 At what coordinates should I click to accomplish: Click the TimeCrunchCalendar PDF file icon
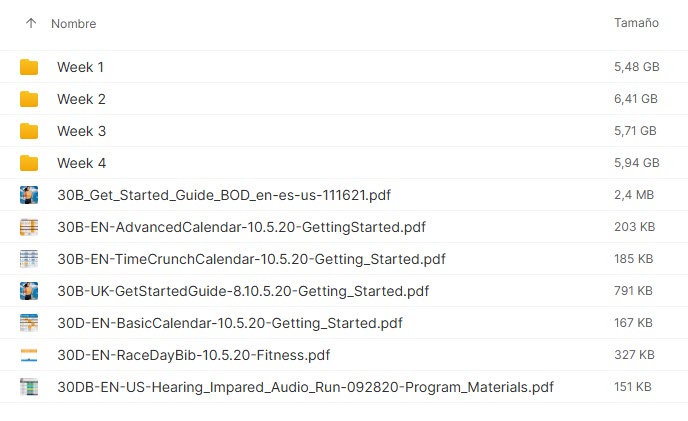[x=29, y=259]
